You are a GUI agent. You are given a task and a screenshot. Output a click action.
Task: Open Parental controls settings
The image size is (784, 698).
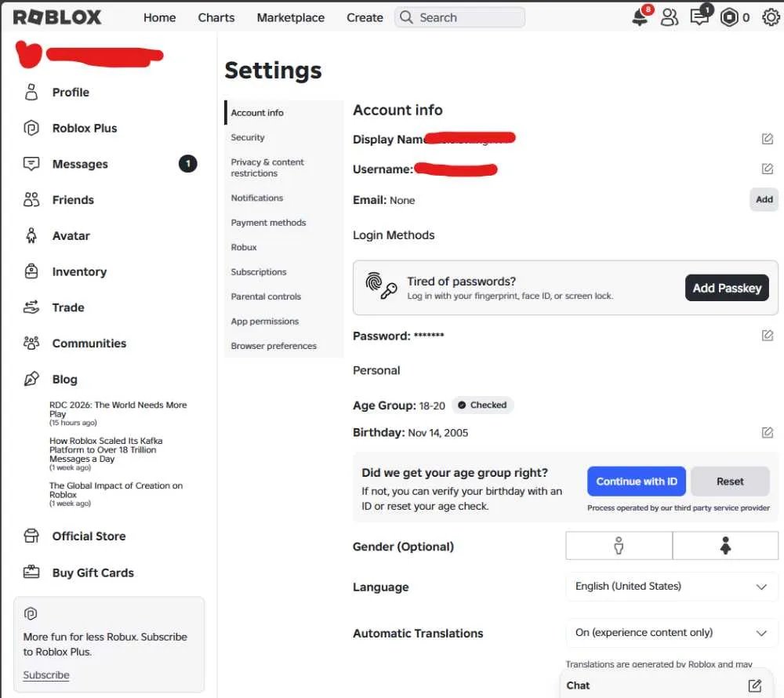(266, 296)
